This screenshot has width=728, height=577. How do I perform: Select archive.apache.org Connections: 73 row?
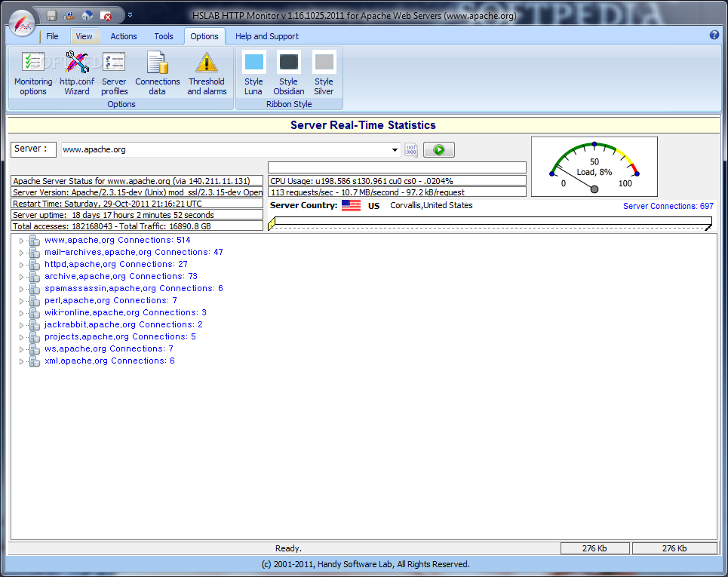click(121, 276)
